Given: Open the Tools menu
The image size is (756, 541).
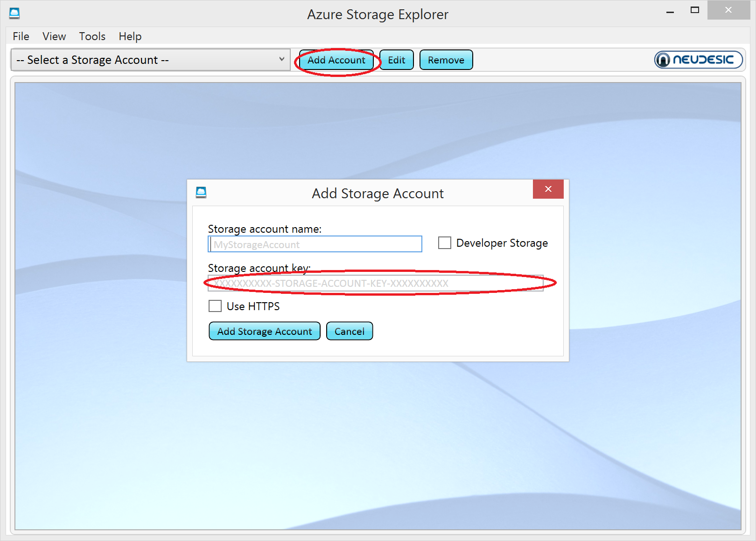Looking at the screenshot, I should click(92, 36).
